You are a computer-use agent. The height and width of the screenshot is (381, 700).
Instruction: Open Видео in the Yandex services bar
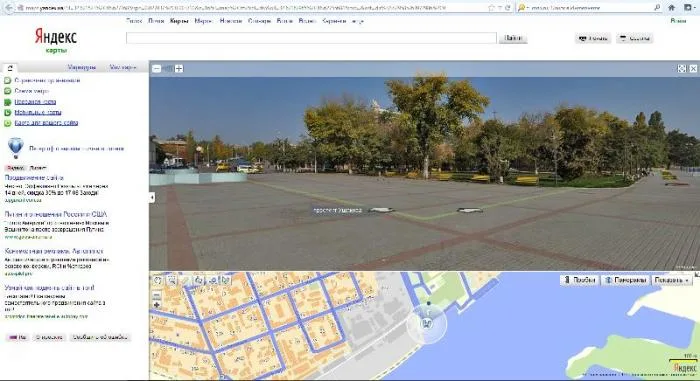(x=307, y=21)
